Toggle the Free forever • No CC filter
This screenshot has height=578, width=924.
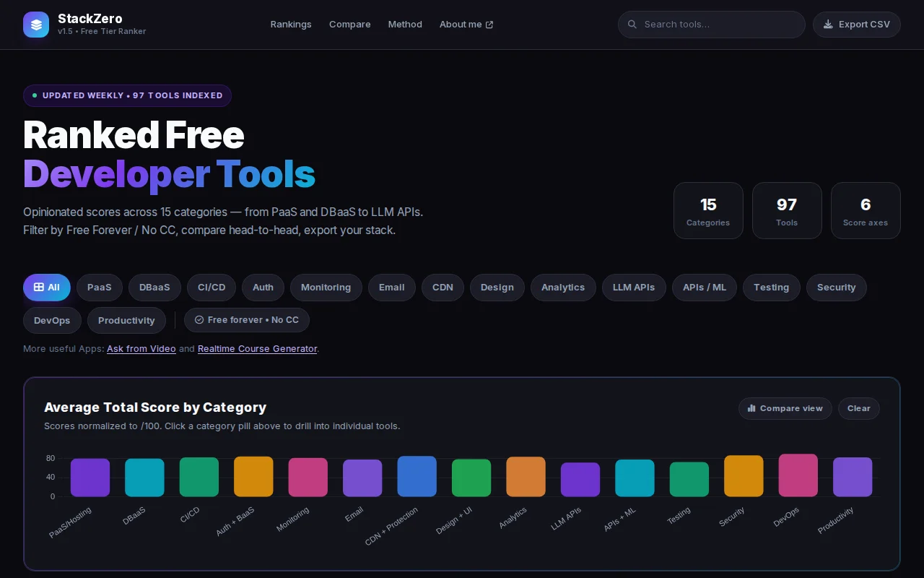tap(247, 320)
